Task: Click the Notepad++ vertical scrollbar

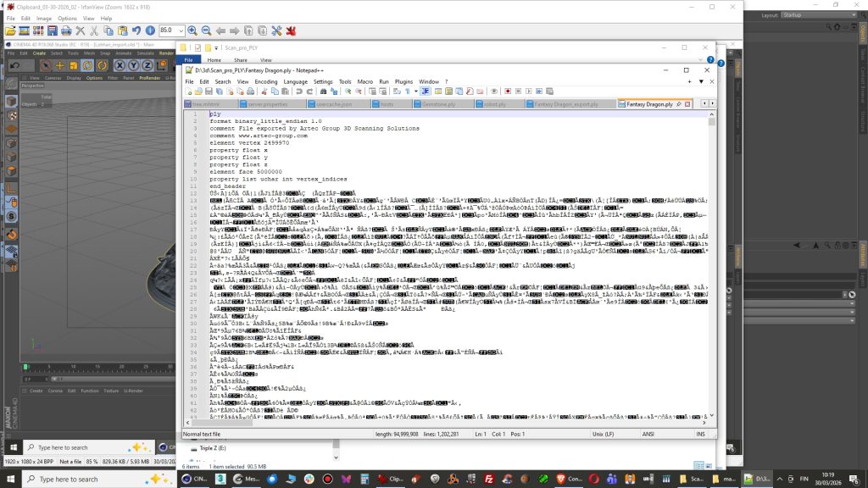Action: [x=711, y=254]
